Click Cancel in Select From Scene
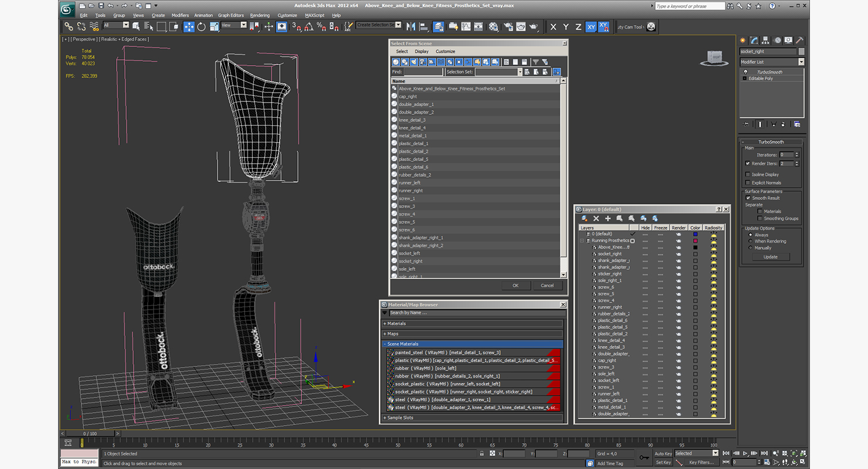868x469 pixels. click(x=547, y=286)
